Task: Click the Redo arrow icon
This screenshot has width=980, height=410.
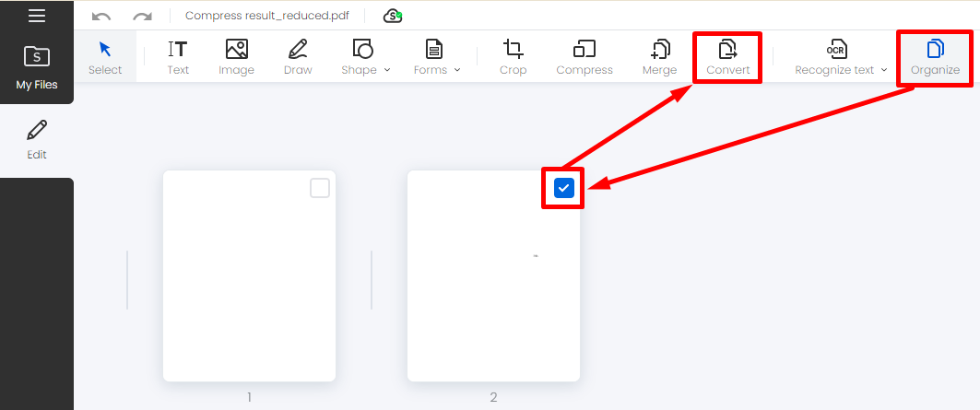Action: click(143, 17)
